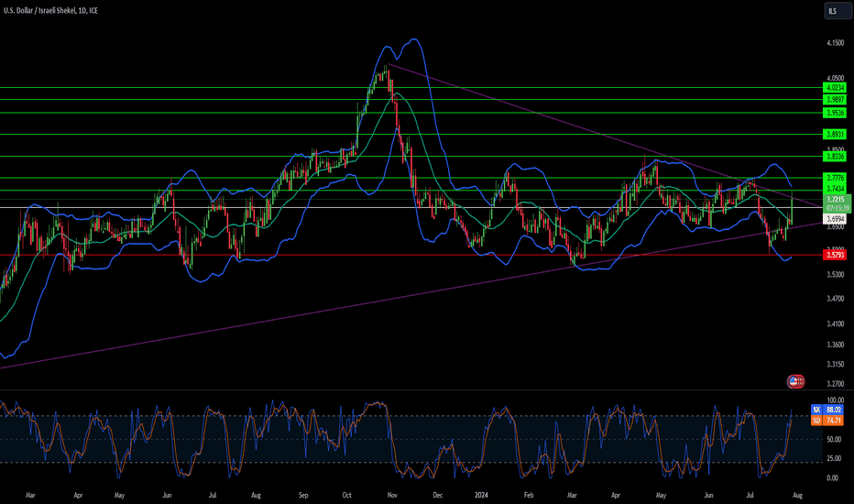This screenshot has width=854, height=504.
Task: Click the Mar label before 2024 on time axis
Action: (30, 495)
